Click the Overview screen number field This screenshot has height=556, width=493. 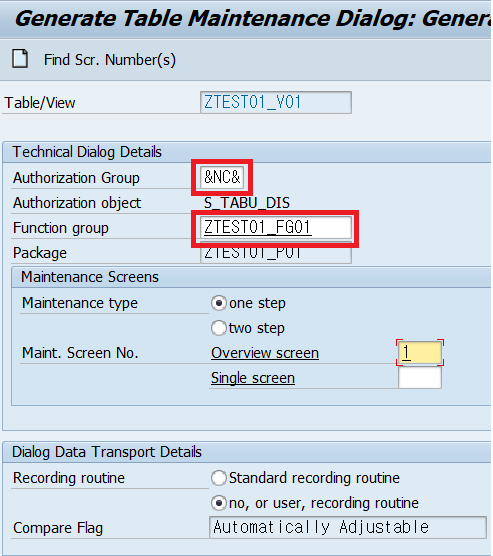pyautogui.click(x=420, y=353)
